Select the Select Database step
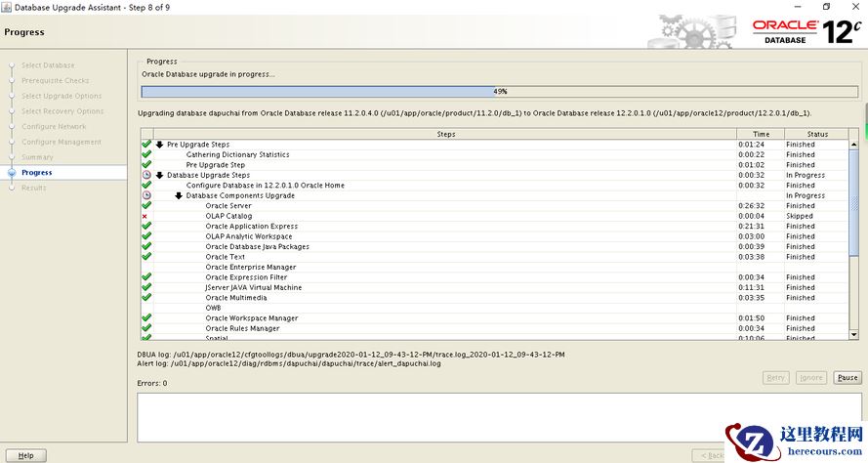Viewport: 868px width, 463px height. pos(48,65)
